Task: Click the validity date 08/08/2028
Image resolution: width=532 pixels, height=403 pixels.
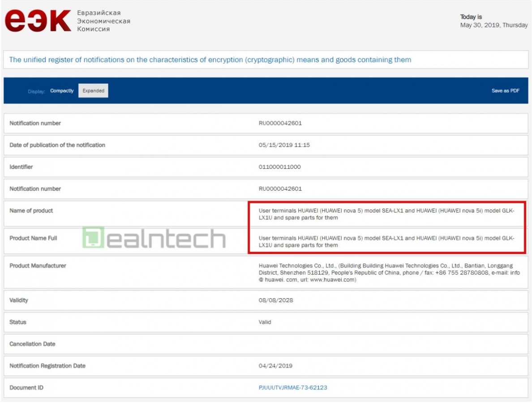Action: 275,300
